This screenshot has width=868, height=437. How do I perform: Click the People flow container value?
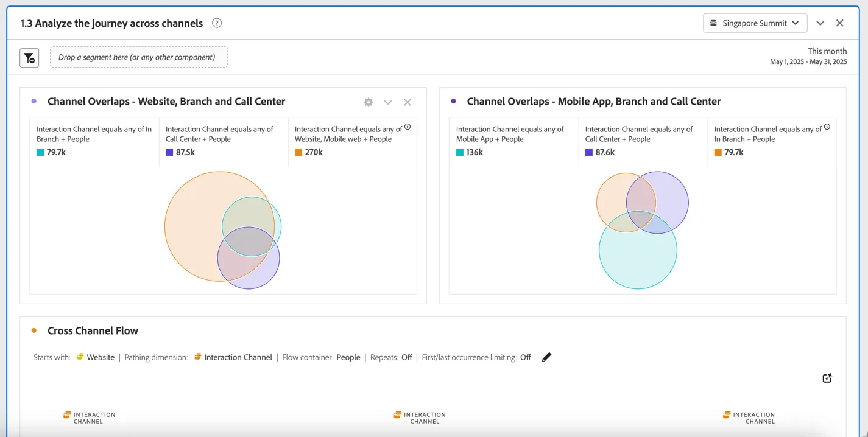(348, 357)
